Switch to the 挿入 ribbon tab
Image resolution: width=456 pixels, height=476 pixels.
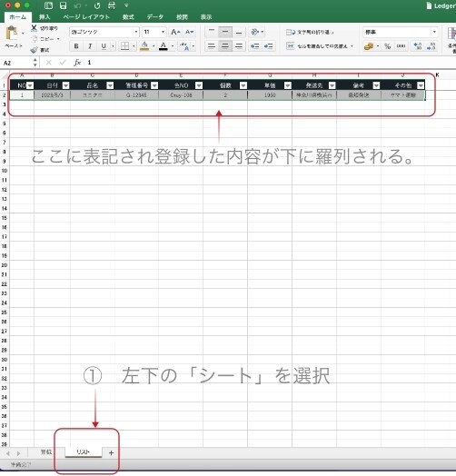point(45,17)
